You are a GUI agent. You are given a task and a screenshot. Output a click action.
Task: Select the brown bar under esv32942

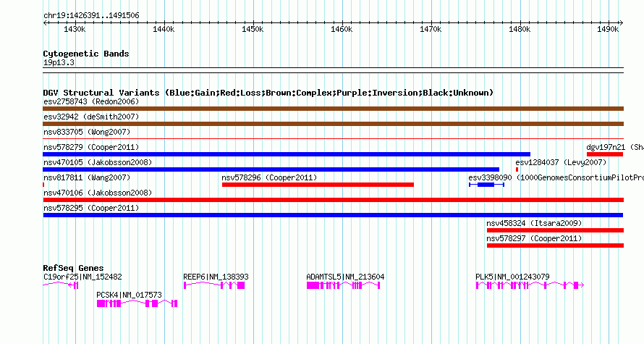(x=333, y=124)
